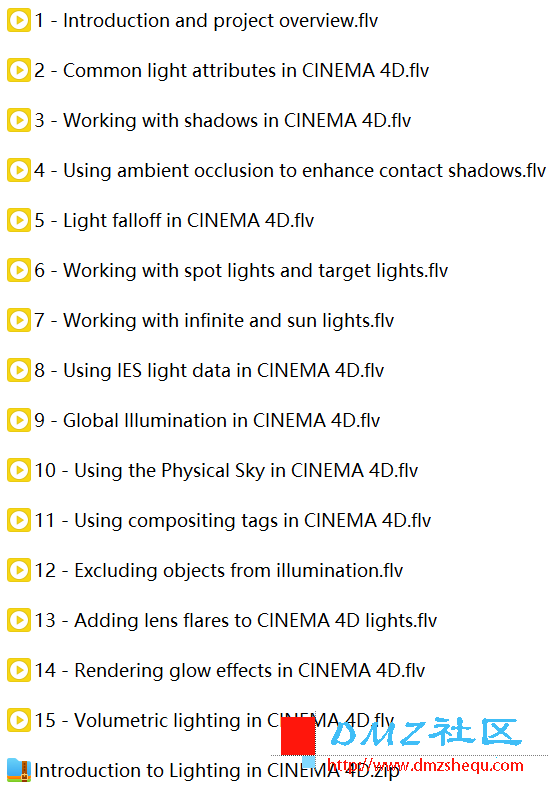Select the video icon for Light falloff file
558x786 pixels.
point(19,221)
